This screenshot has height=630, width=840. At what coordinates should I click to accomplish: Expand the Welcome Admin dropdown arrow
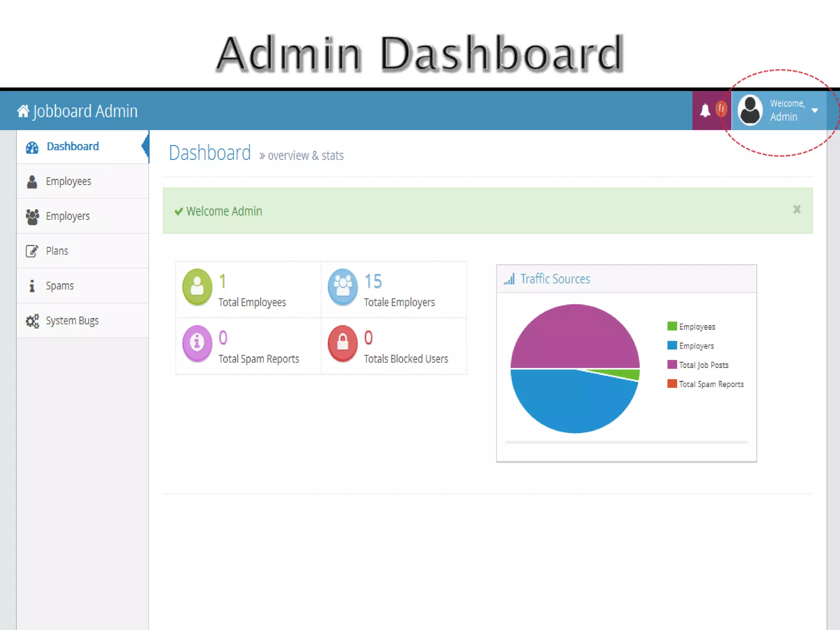815,110
